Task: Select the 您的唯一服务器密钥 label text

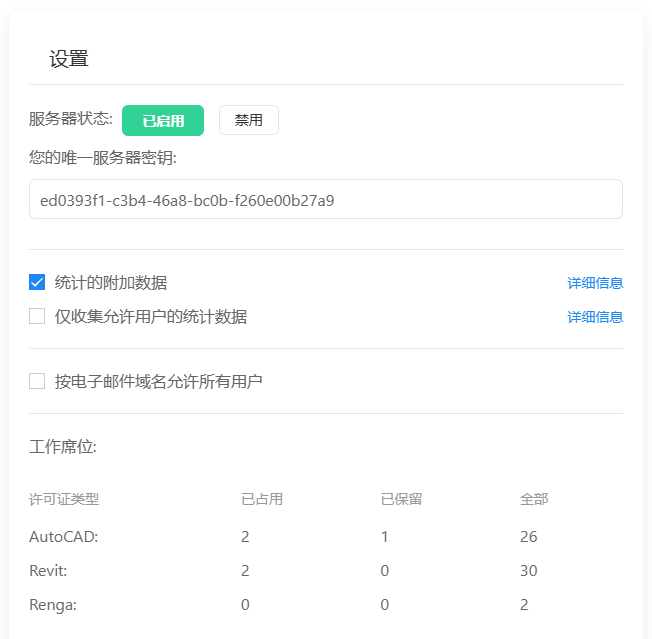Action: point(103,156)
